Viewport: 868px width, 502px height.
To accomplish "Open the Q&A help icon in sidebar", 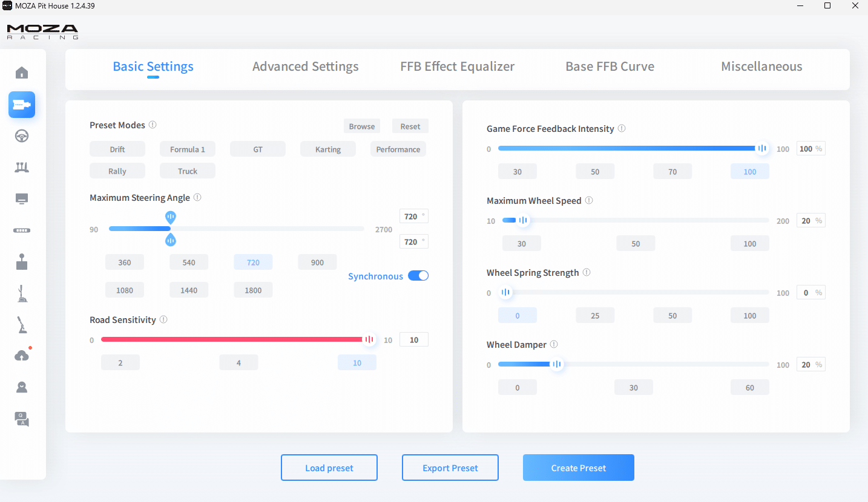I will [x=22, y=419].
